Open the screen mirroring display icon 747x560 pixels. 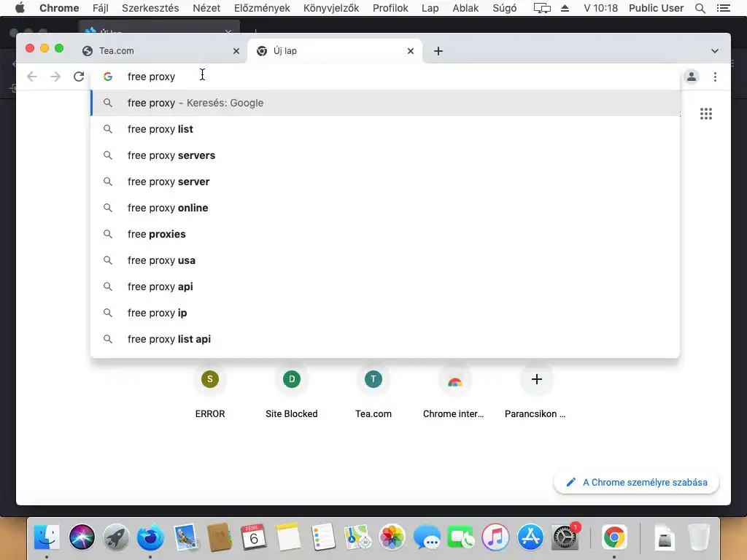tap(542, 8)
